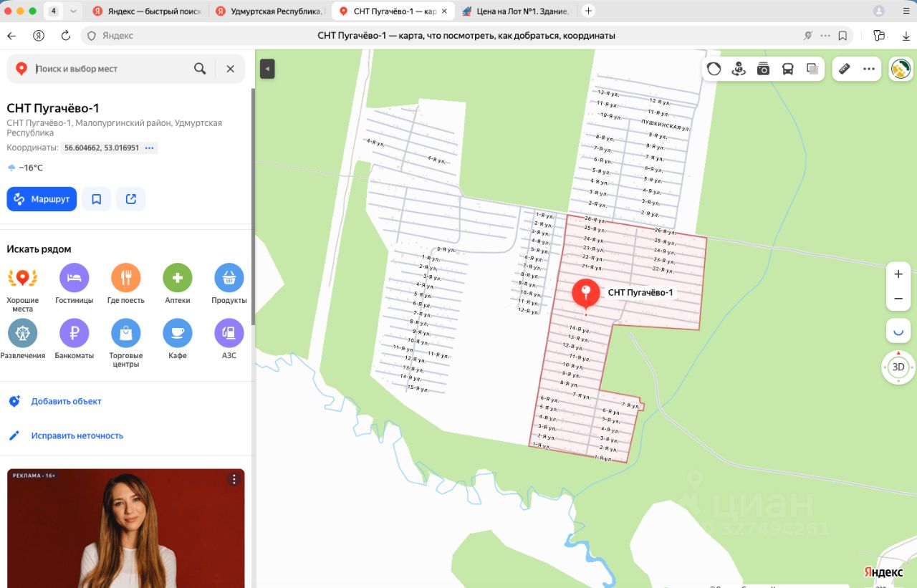917x588 pixels.
Task: Zoom in on the map
Action: [898, 274]
